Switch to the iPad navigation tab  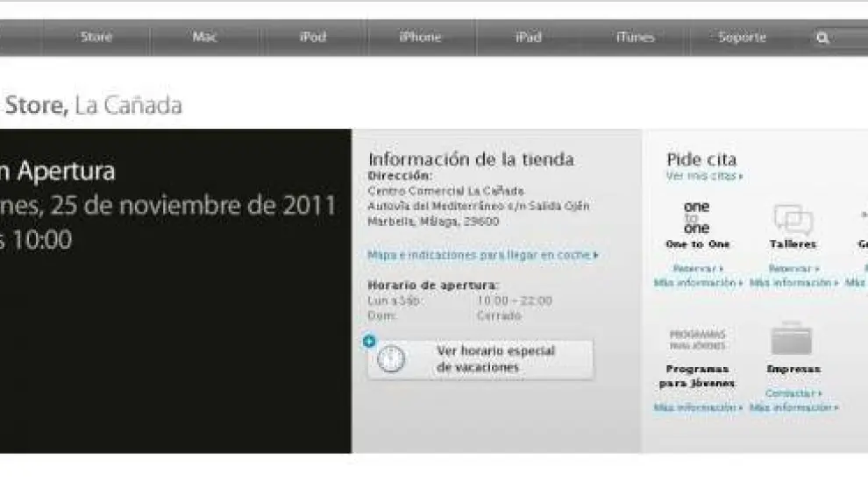click(x=529, y=39)
